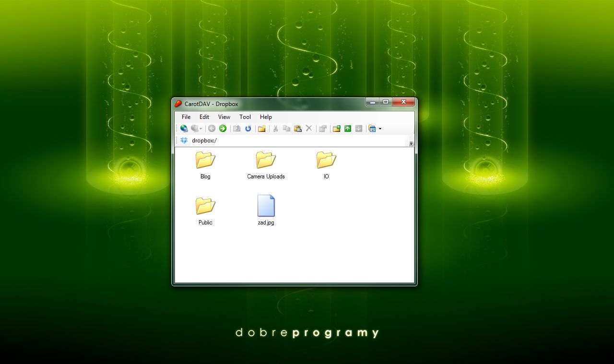Screen dimensions: 614x364
Task: Click the green Upload arrow icon
Action: tap(348, 129)
